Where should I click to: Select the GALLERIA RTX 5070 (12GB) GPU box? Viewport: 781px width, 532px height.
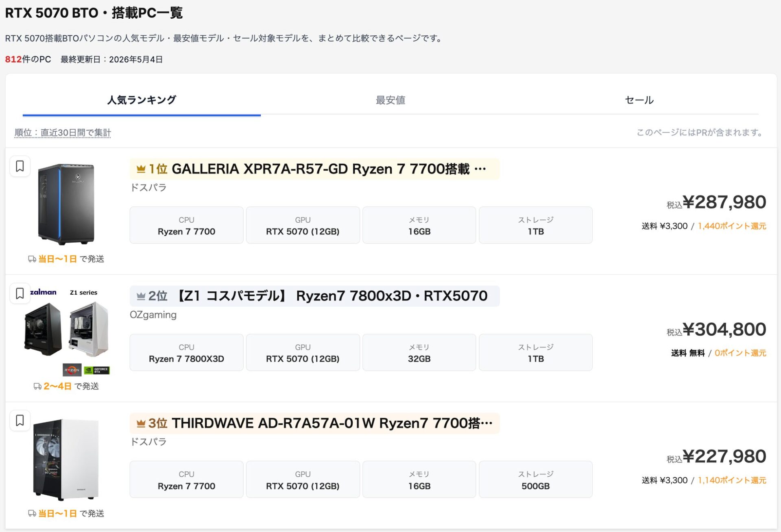(x=303, y=225)
